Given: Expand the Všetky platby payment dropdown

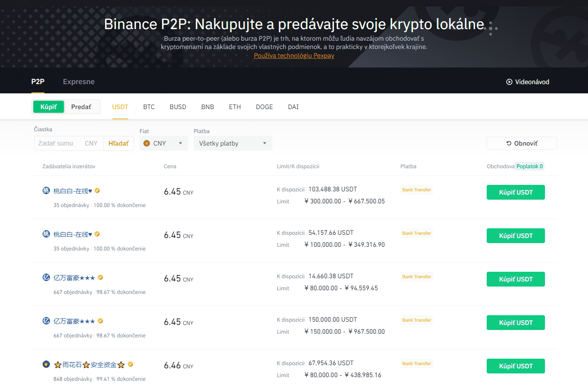Looking at the screenshot, I should point(233,143).
